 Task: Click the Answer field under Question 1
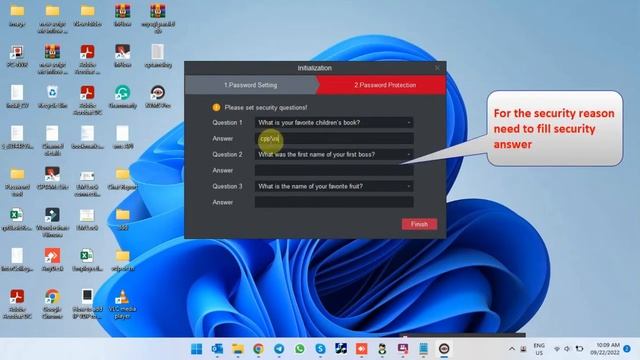pyautogui.click(x=334, y=138)
